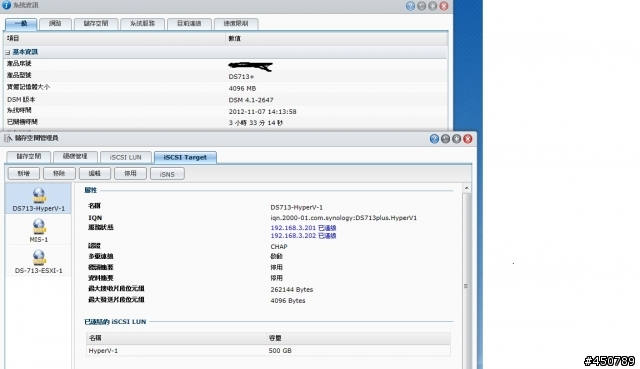Viewport: 640px width, 369px height.
Task: Click the 新增 button to add a target
Action: pos(24,173)
